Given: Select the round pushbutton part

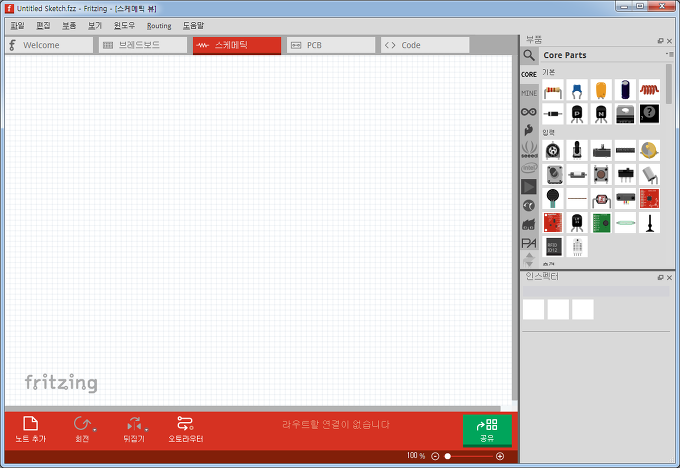Looking at the screenshot, I should point(601,174).
